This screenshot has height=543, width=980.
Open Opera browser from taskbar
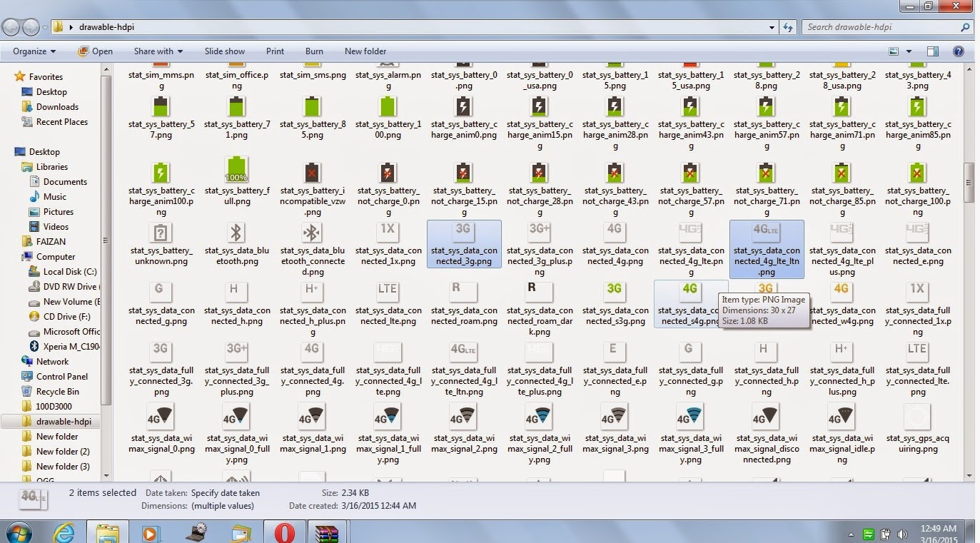pos(285,532)
